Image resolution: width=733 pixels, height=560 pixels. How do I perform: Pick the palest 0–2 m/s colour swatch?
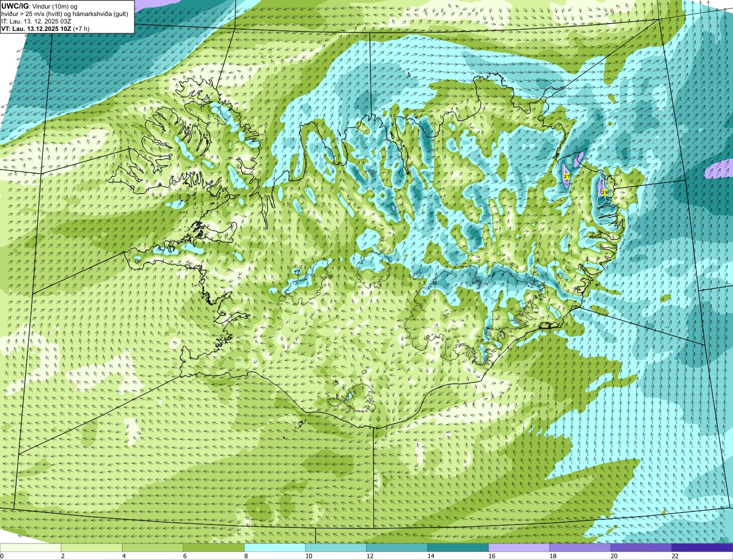pos(30,547)
